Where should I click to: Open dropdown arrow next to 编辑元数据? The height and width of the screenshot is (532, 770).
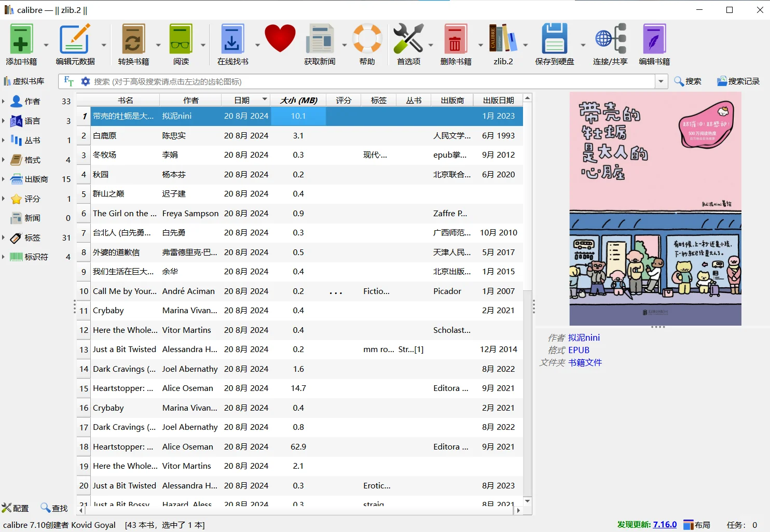(103, 45)
